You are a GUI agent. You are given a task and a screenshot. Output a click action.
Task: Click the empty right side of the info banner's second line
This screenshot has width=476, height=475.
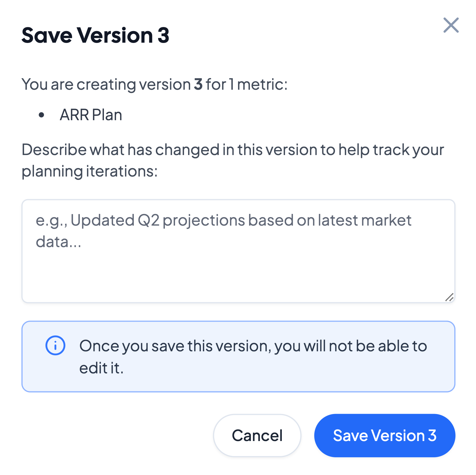290,368
